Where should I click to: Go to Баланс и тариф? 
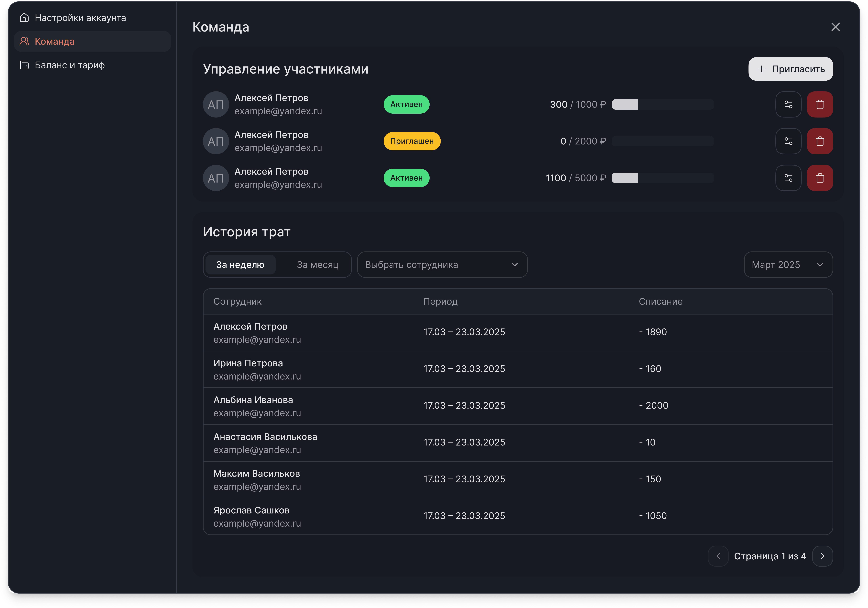coord(92,65)
